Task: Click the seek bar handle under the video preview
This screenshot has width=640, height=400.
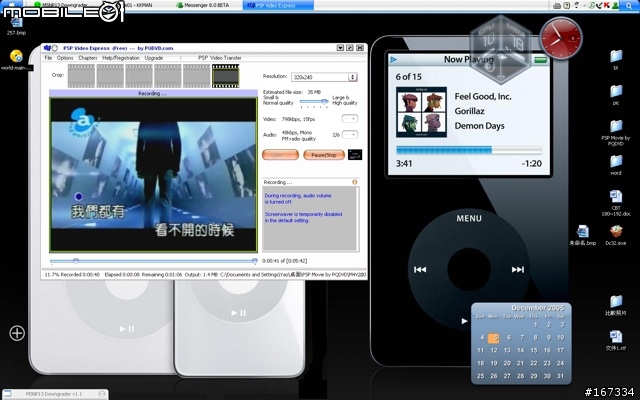Action: point(76,260)
